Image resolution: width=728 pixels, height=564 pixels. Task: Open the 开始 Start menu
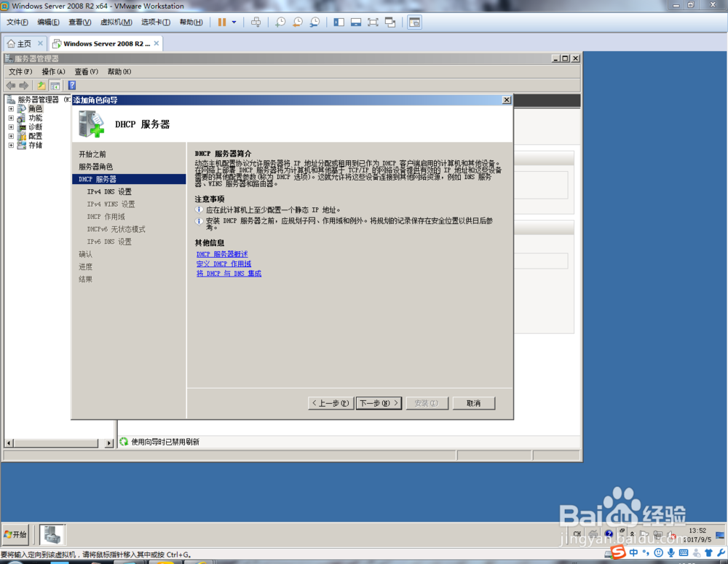(x=15, y=534)
